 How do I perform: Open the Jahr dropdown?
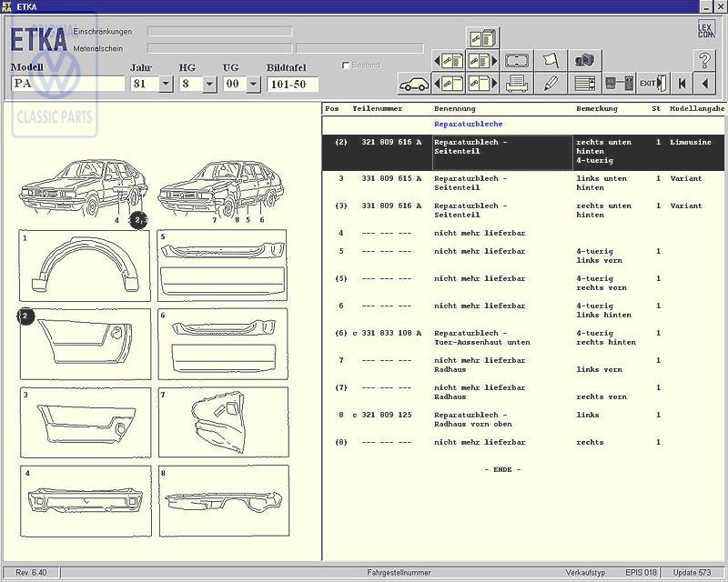[x=166, y=85]
